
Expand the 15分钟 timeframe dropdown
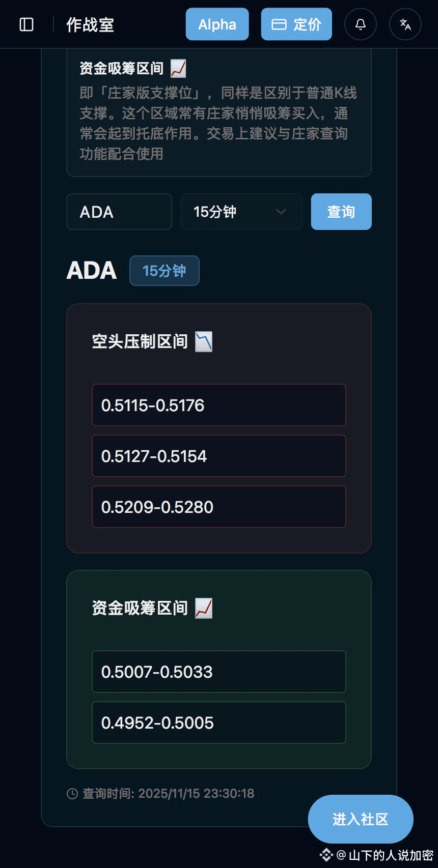pyautogui.click(x=242, y=212)
